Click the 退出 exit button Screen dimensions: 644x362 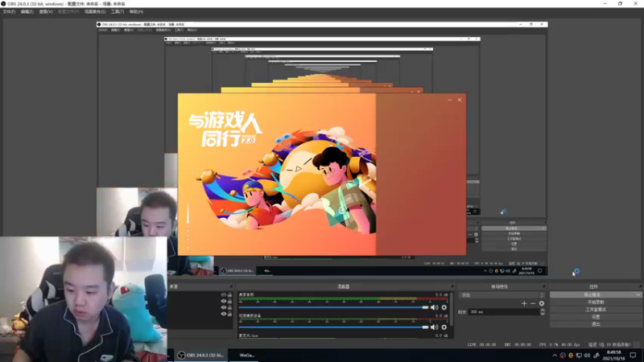(596, 324)
